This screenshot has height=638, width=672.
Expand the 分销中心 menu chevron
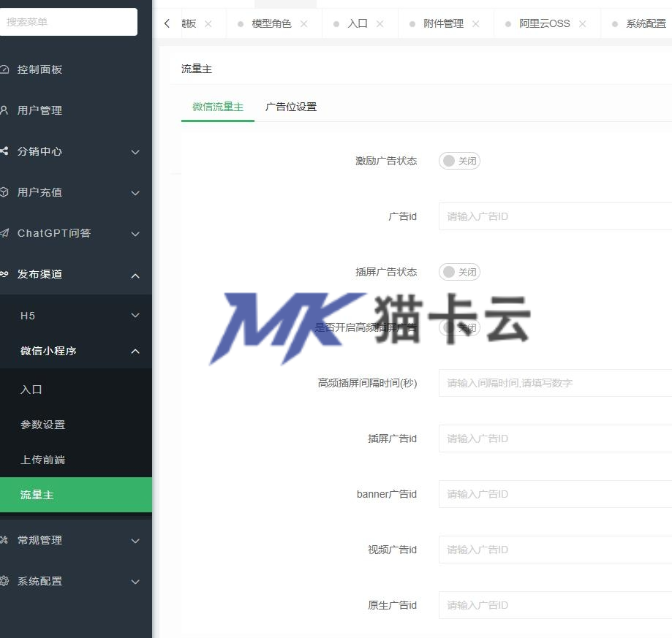[x=135, y=152]
